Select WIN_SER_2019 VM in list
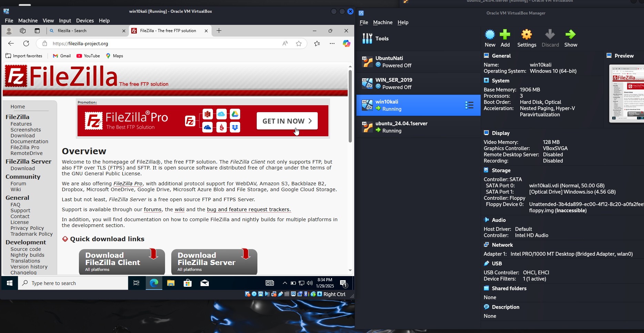 [418, 84]
